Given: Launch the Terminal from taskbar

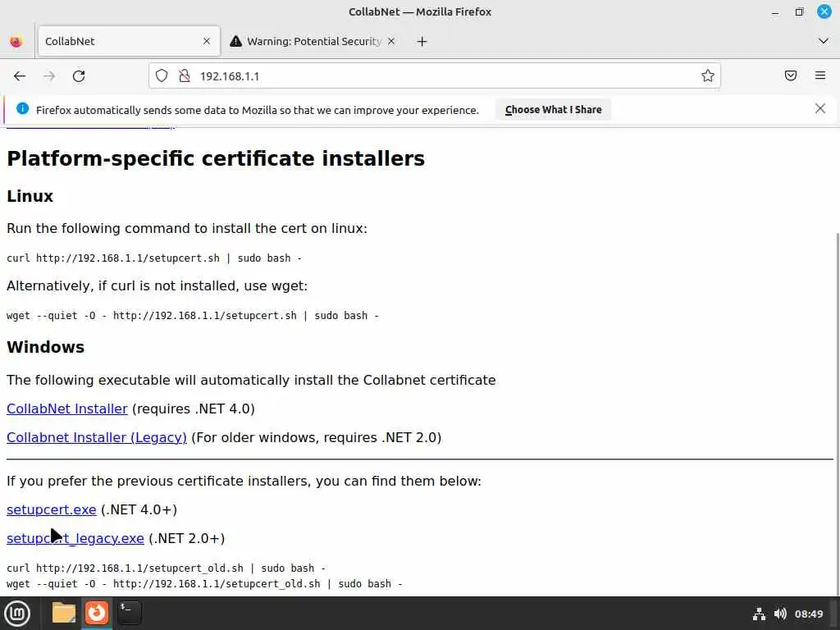Looking at the screenshot, I should 129,613.
